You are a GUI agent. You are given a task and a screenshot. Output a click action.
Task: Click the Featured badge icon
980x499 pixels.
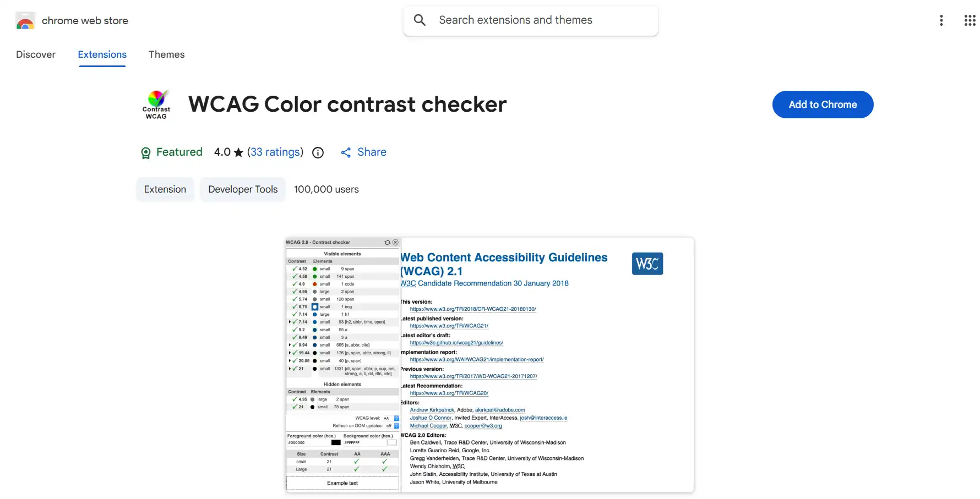pos(145,152)
